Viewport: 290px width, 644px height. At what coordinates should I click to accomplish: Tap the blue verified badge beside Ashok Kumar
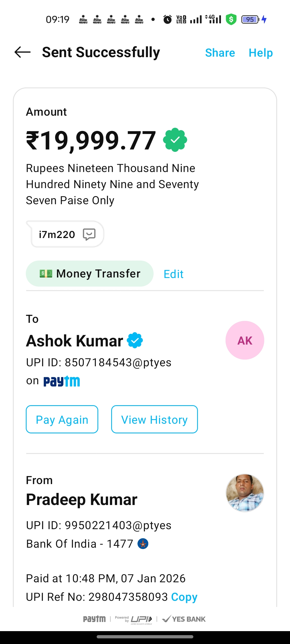click(x=135, y=340)
